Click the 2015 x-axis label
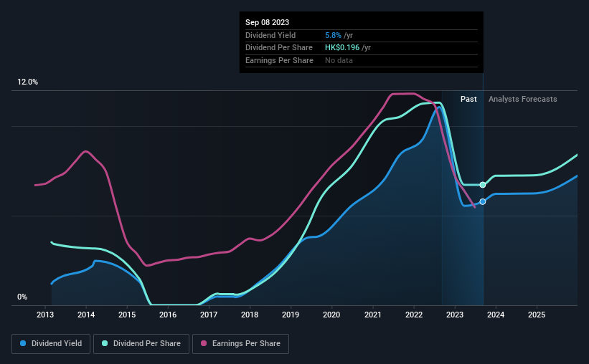The image size is (589, 364). point(127,315)
